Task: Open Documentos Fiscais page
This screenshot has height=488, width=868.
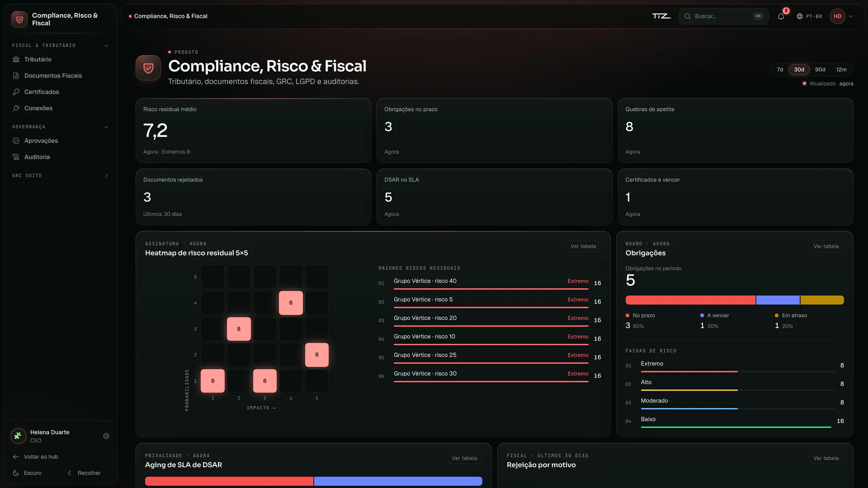Action: [60, 75]
